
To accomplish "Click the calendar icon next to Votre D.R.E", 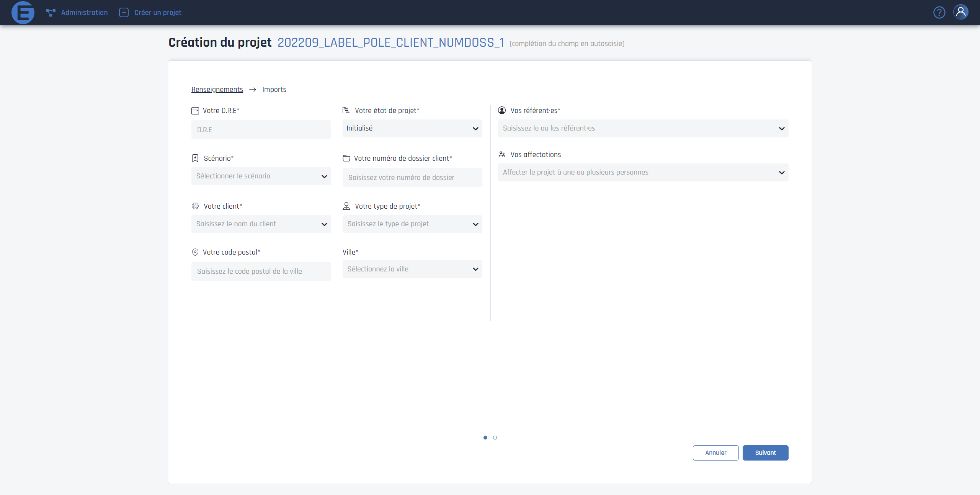I will click(195, 111).
